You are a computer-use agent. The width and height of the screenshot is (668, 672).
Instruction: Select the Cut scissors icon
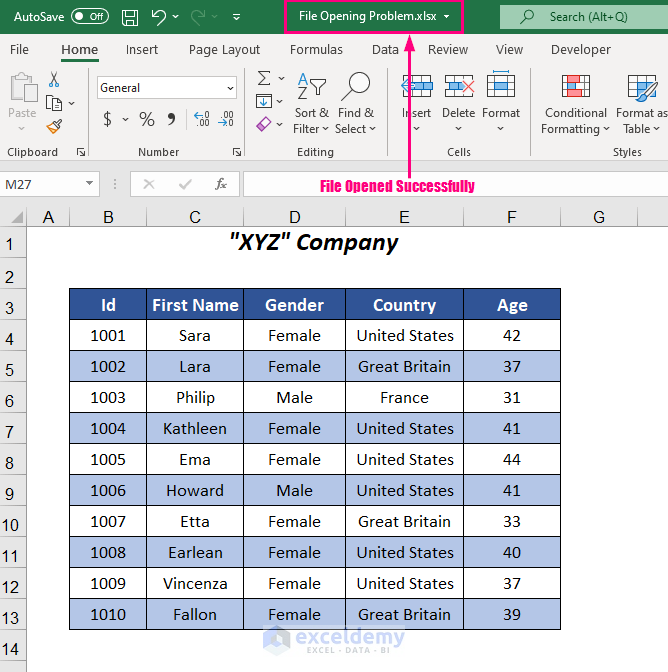click(54, 80)
